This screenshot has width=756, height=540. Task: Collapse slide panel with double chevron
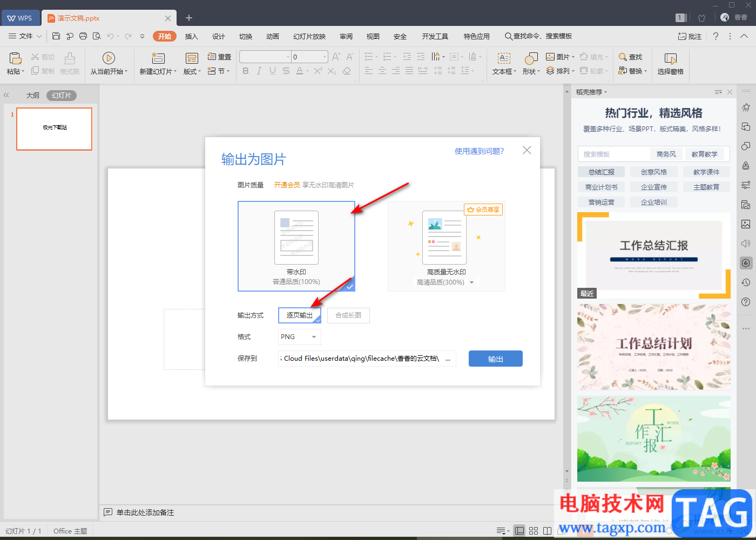coord(6,95)
